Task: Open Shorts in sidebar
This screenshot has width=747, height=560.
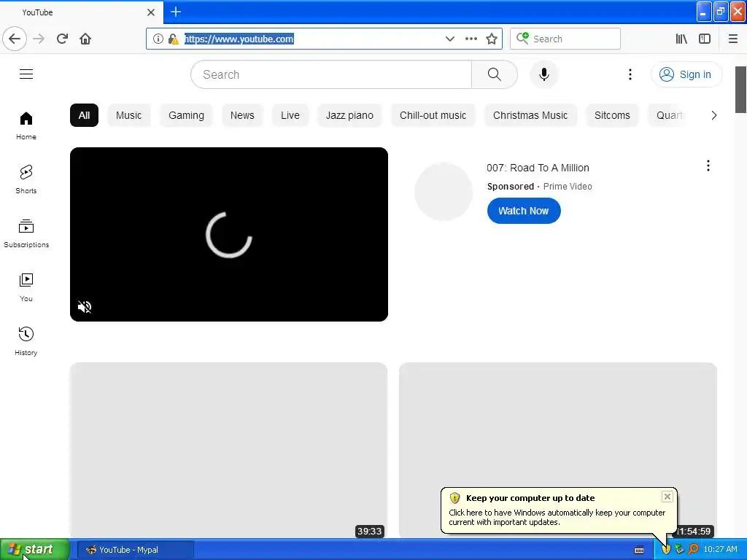Action: (x=26, y=179)
